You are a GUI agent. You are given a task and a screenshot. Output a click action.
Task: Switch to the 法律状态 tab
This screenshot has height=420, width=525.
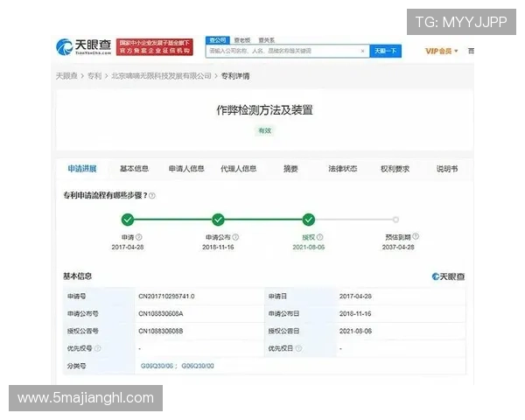click(x=342, y=169)
